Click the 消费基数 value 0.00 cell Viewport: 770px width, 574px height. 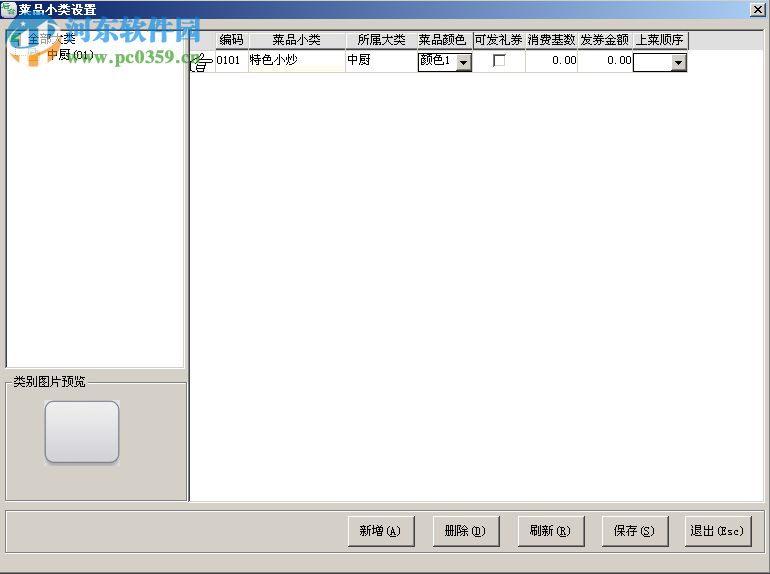point(551,60)
